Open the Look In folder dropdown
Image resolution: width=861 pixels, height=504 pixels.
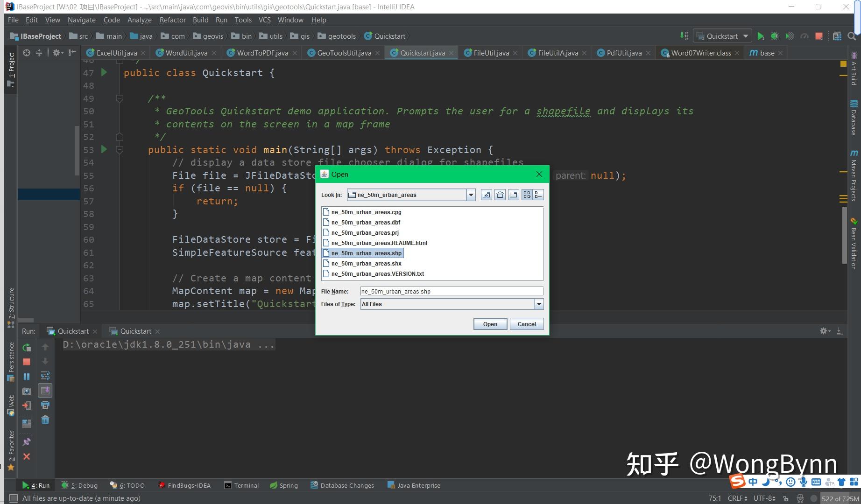coord(470,195)
